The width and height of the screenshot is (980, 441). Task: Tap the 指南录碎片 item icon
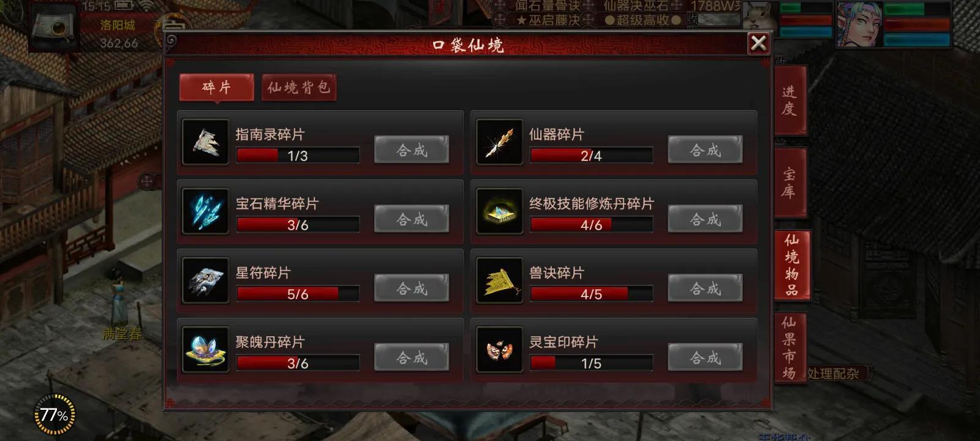click(205, 142)
